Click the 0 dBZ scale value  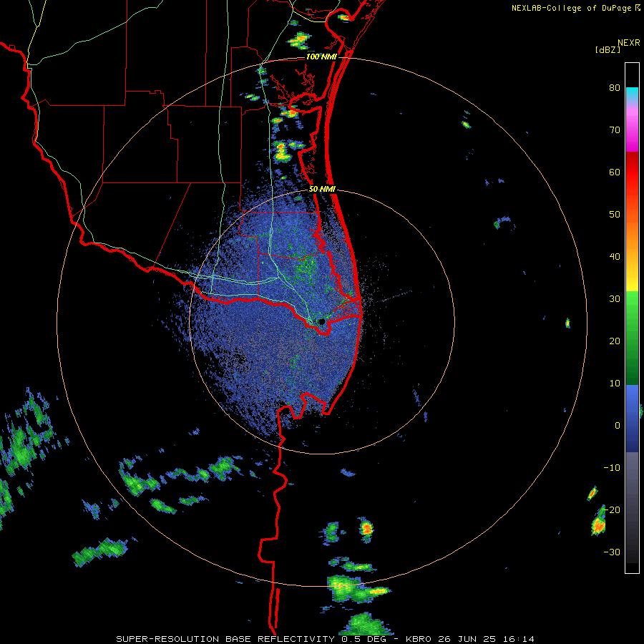[x=618, y=426]
